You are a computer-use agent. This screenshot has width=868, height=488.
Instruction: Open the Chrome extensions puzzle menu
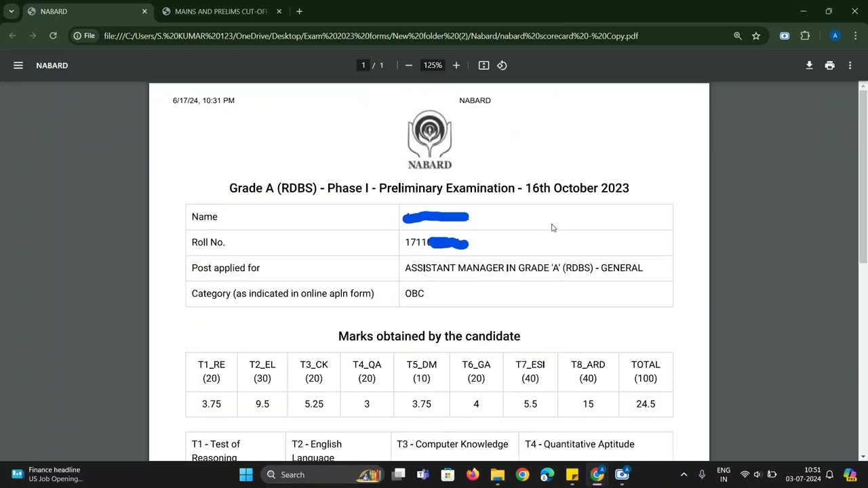tap(805, 36)
